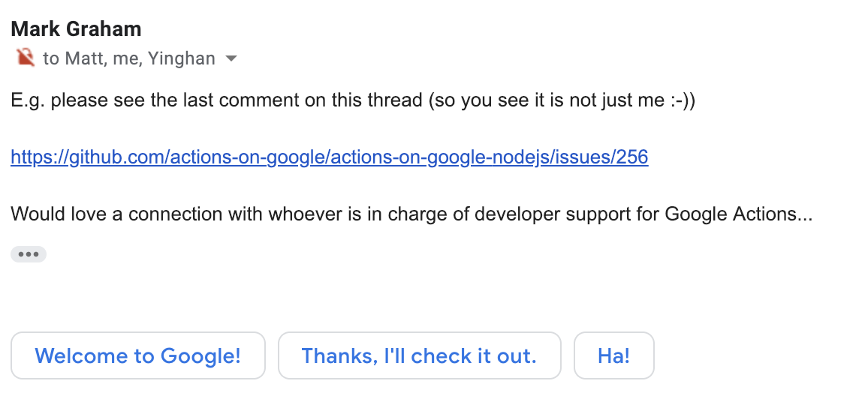868x402 pixels.
Task: Click the red no-encryption lock icon
Action: tap(26, 57)
